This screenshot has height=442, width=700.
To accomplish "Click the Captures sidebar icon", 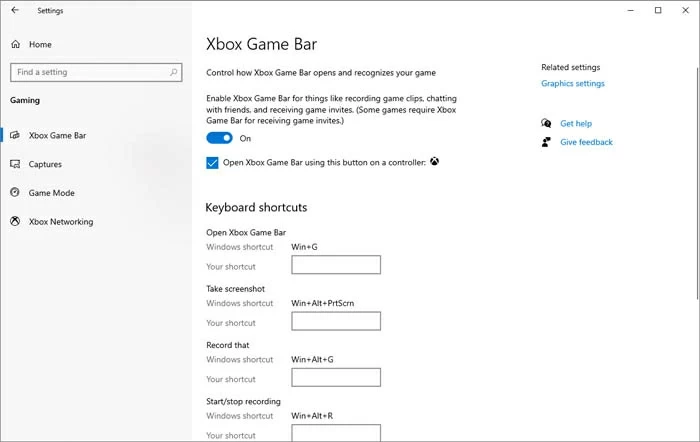I will coord(15,164).
